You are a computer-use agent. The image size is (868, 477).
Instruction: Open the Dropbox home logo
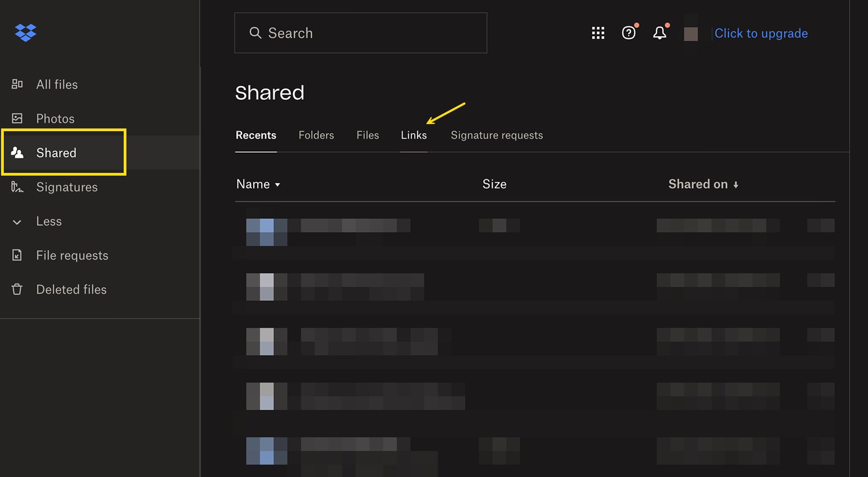25,33
